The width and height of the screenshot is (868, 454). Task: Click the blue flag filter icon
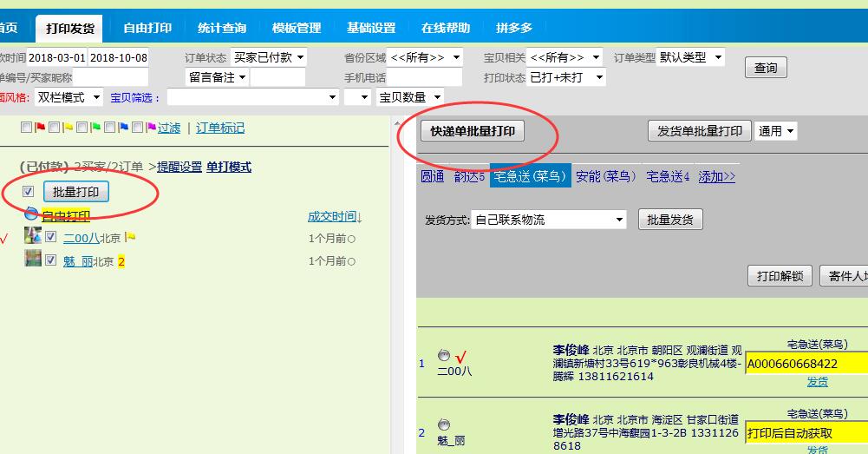point(123,128)
